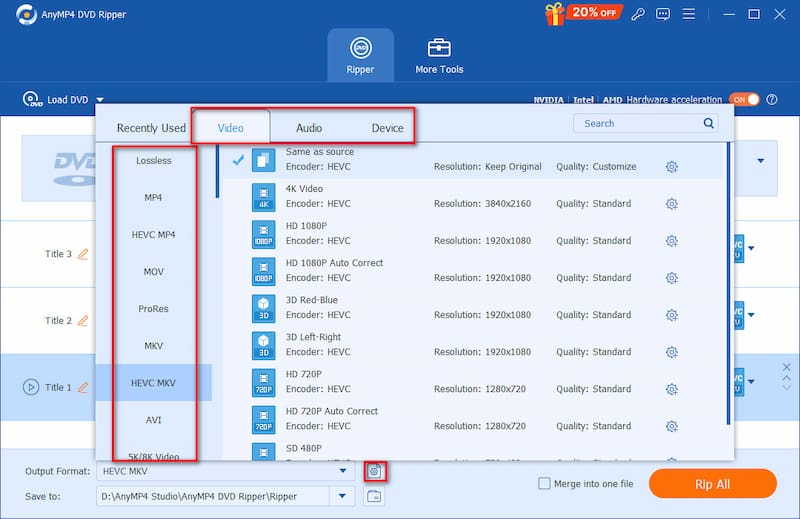The height and width of the screenshot is (519, 800).
Task: Select ProRes format category
Action: pyautogui.click(x=153, y=309)
